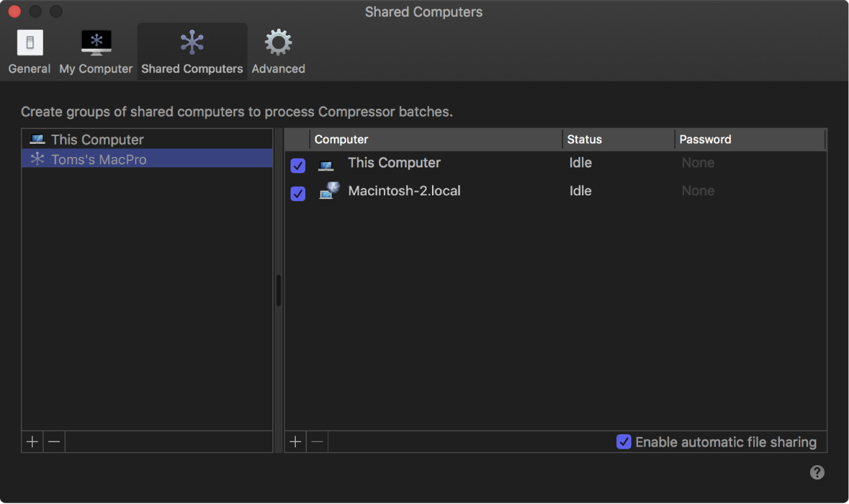849x504 pixels.
Task: Add a computer using the right pane plus button
Action: click(x=295, y=441)
